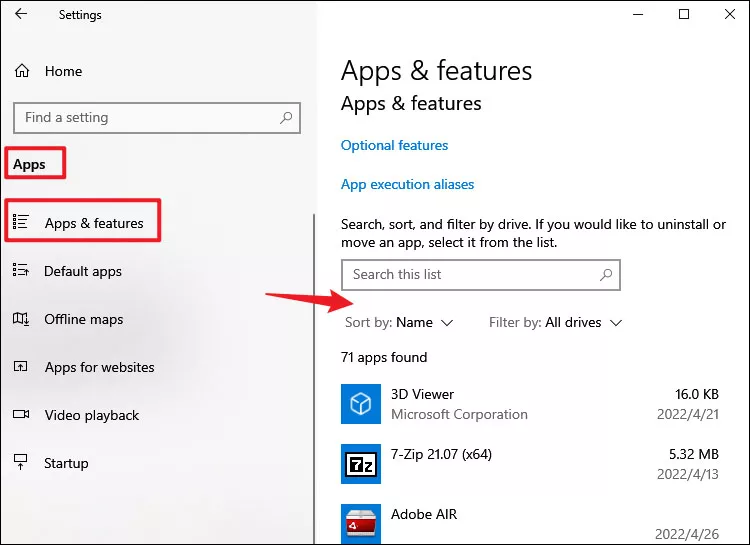This screenshot has width=750, height=545.
Task: Click the 2022/4/26 install date
Action: [687, 534]
